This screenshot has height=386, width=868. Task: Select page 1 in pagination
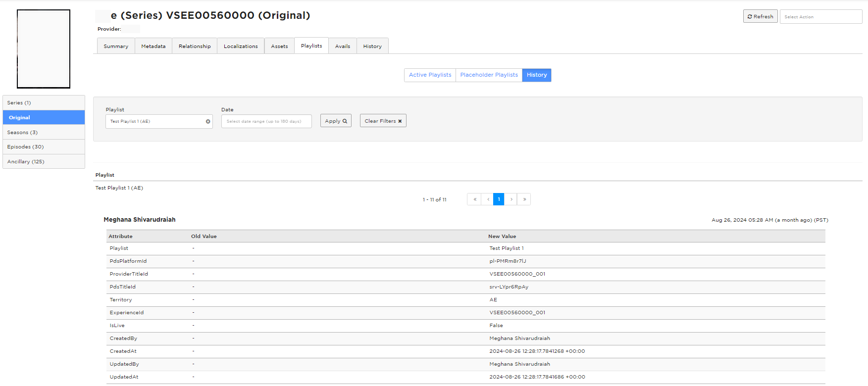[499, 199]
